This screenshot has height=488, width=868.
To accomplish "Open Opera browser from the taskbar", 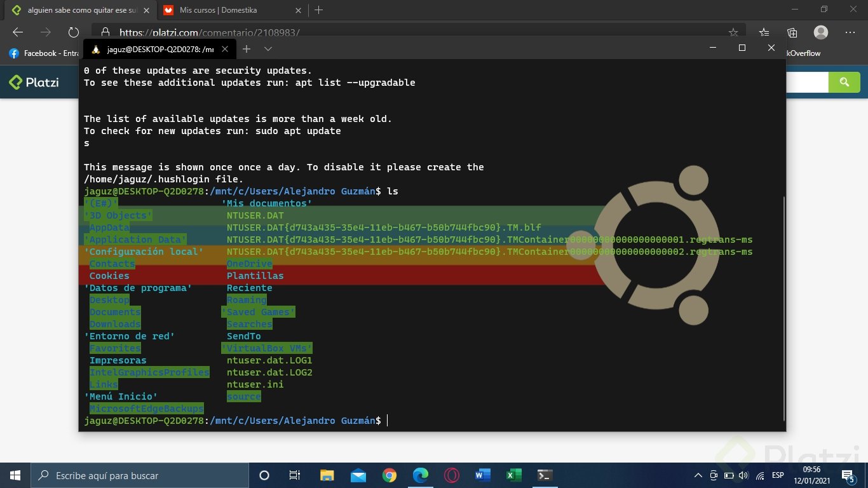I will click(452, 475).
